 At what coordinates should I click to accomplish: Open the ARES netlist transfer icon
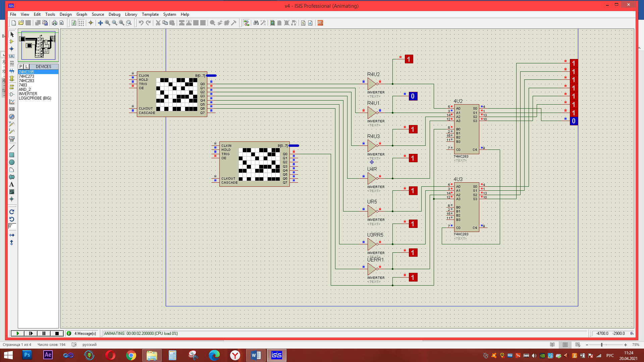(320, 23)
